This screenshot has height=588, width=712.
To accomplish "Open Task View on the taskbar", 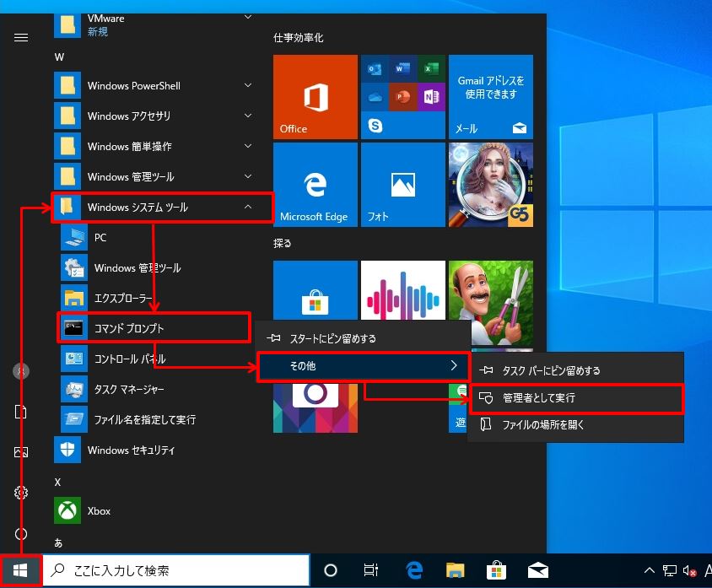I will point(371,570).
